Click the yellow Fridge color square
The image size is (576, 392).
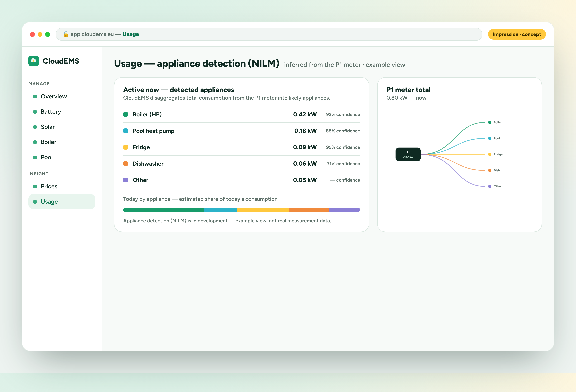coord(126,147)
